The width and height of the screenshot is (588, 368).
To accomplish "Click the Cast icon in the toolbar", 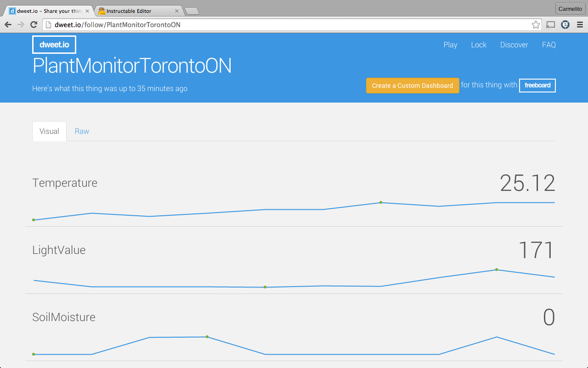I will coord(550,25).
